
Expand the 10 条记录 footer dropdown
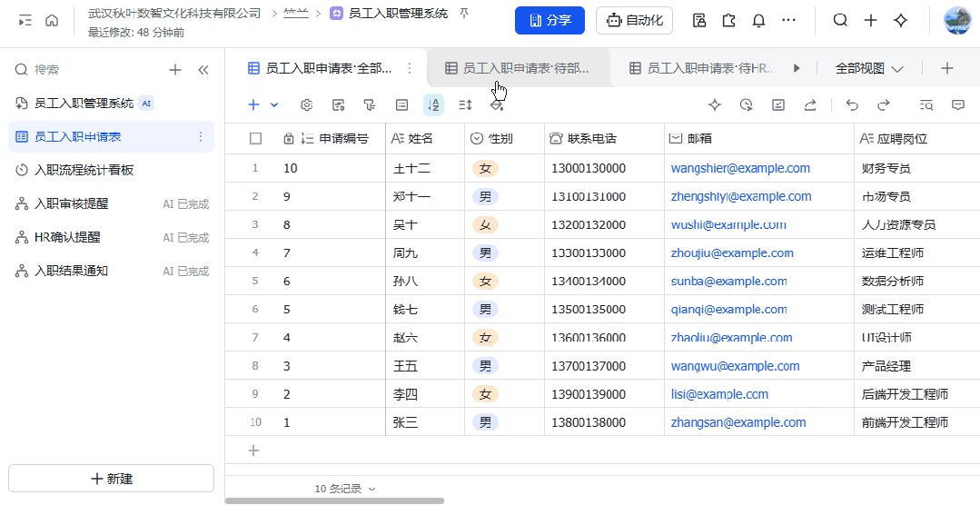click(x=345, y=489)
